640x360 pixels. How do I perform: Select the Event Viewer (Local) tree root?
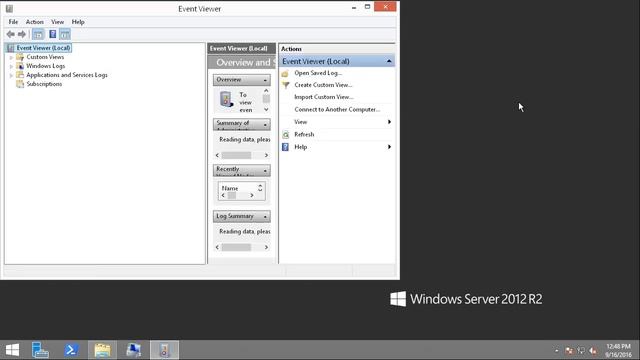tap(43, 48)
